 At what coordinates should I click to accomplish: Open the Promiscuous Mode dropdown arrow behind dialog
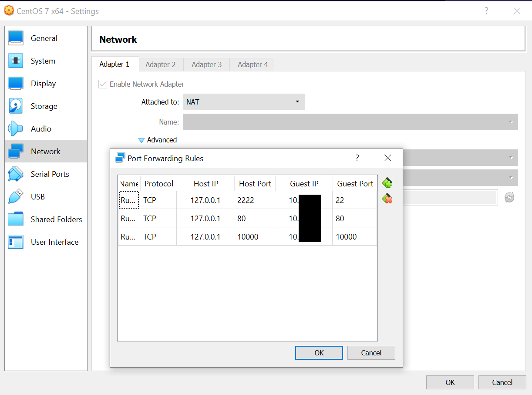[511, 178]
